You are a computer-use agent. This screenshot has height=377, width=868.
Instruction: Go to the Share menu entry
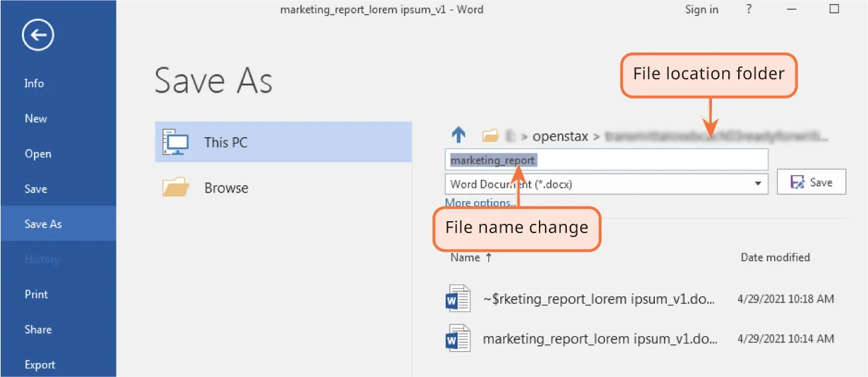pos(38,330)
